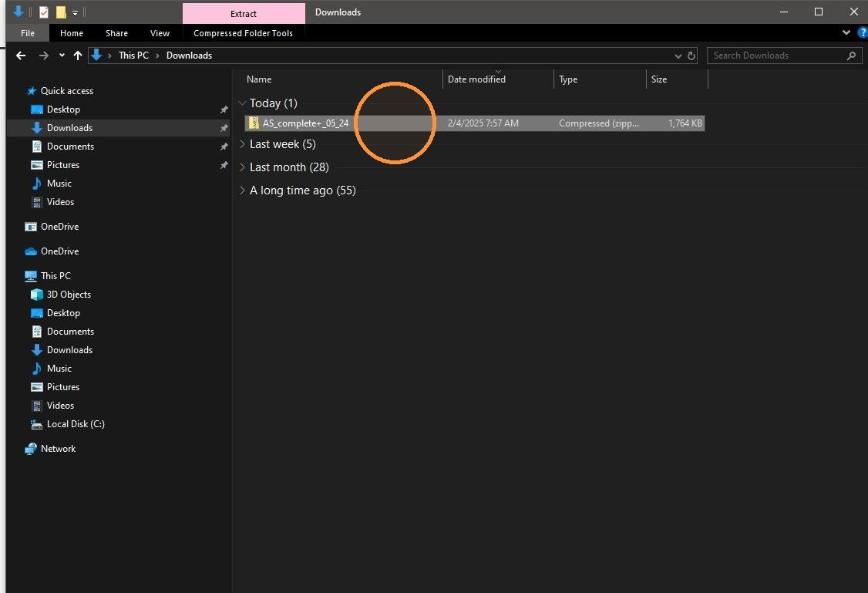This screenshot has width=868, height=593.
Task: Open Desktop under Quick access
Action: point(63,110)
